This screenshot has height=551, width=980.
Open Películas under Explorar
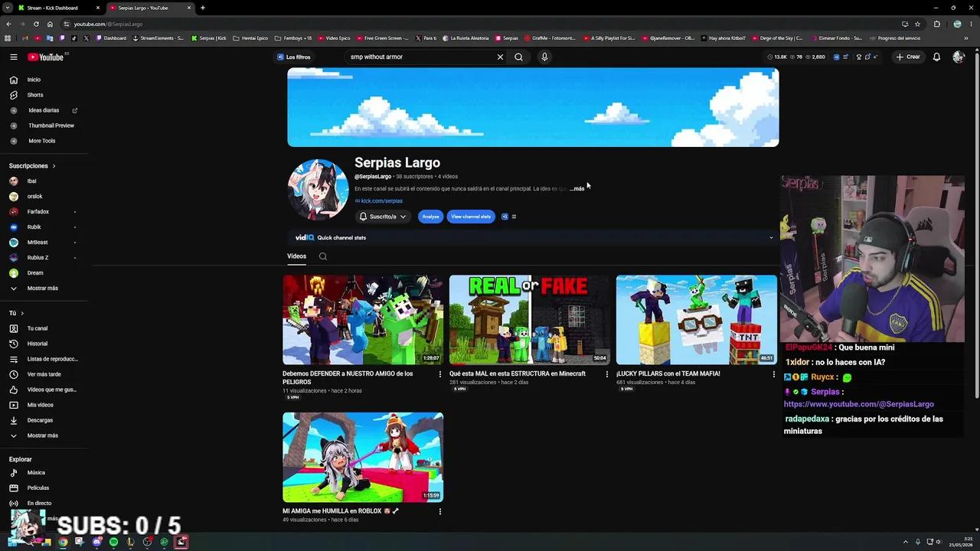click(38, 488)
